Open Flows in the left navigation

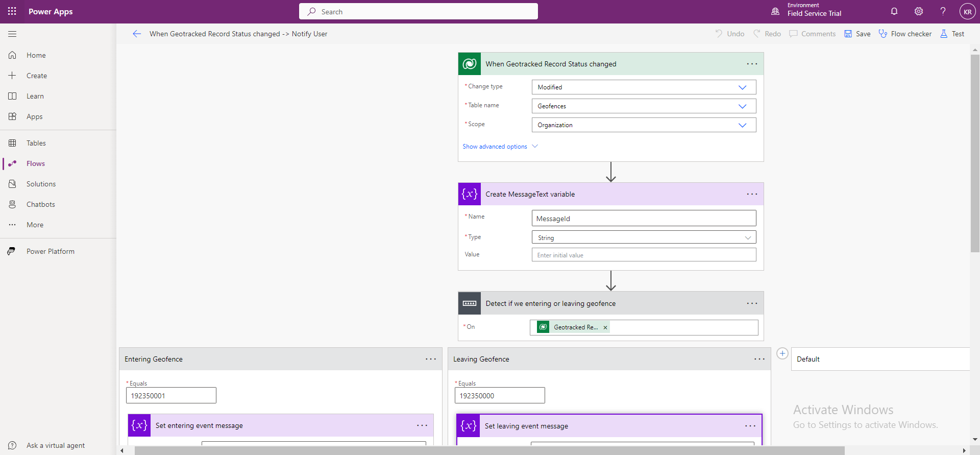tap(36, 163)
